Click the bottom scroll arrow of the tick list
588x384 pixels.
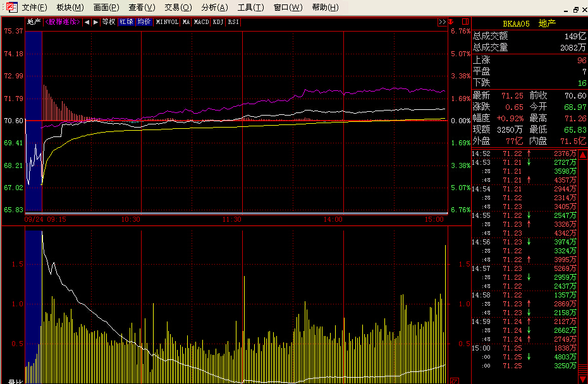(582, 378)
